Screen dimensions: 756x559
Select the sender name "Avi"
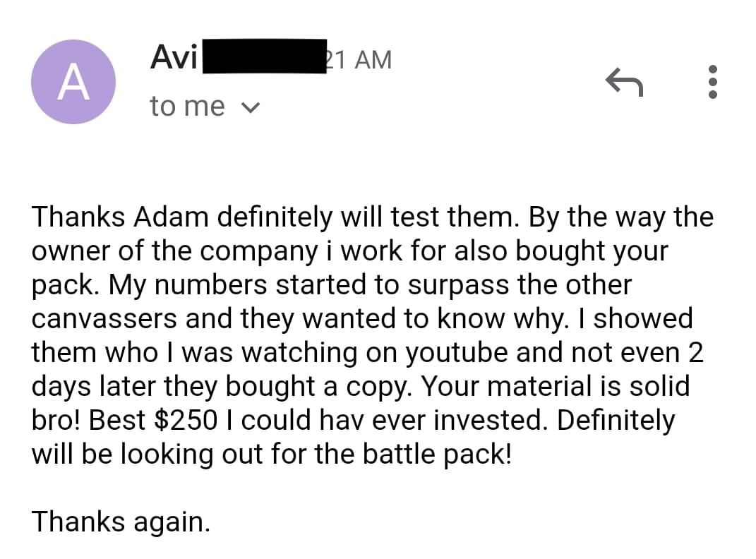[174, 57]
